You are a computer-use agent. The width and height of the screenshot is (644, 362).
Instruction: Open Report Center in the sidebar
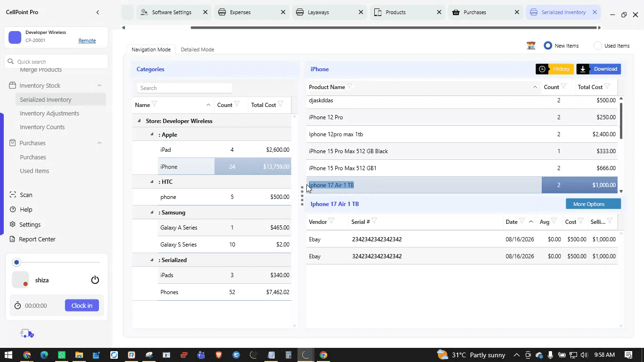37,239
